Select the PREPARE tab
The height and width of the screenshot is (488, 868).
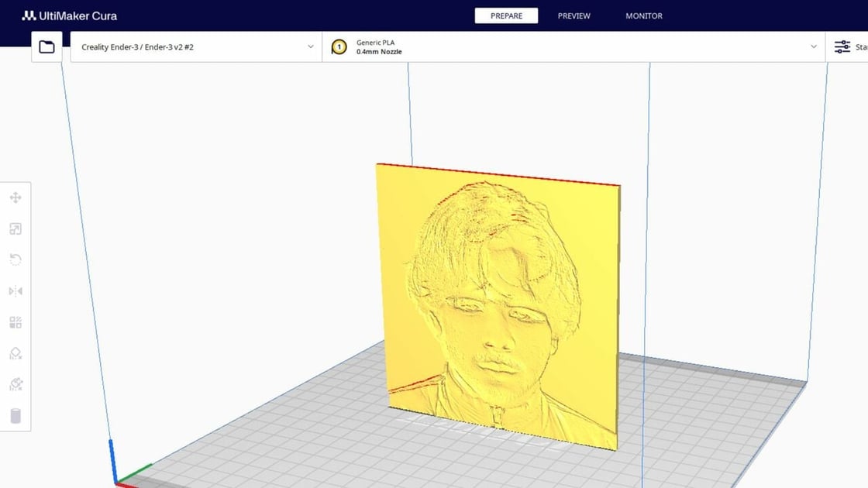point(506,15)
